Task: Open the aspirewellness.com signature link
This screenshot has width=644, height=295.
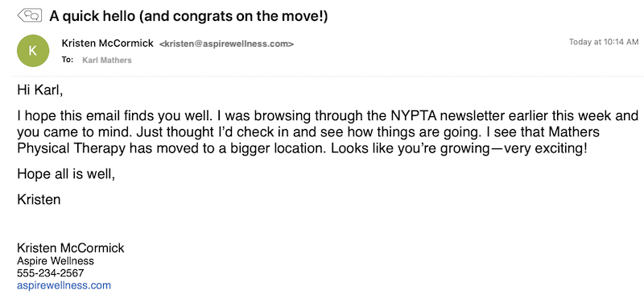Action: pyautogui.click(x=64, y=285)
